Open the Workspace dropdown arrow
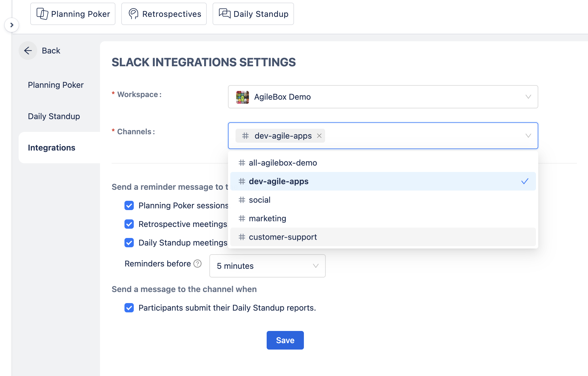588x376 pixels. coord(528,97)
